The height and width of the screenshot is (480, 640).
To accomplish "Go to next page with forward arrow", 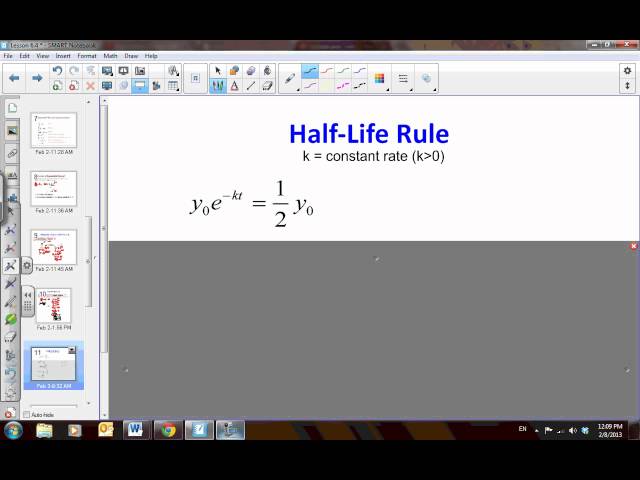I will tap(37, 78).
